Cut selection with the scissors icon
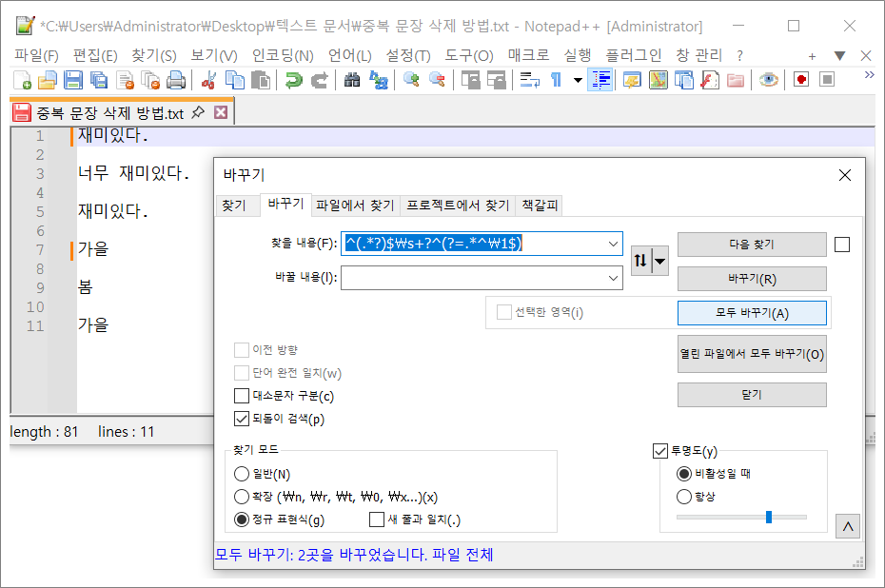This screenshot has width=885, height=588. coord(208,80)
